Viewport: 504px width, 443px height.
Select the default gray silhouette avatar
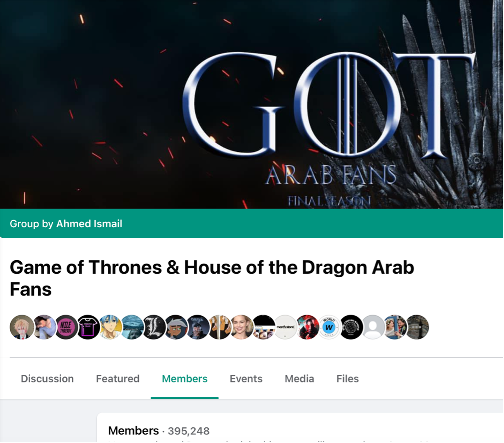[x=373, y=327]
